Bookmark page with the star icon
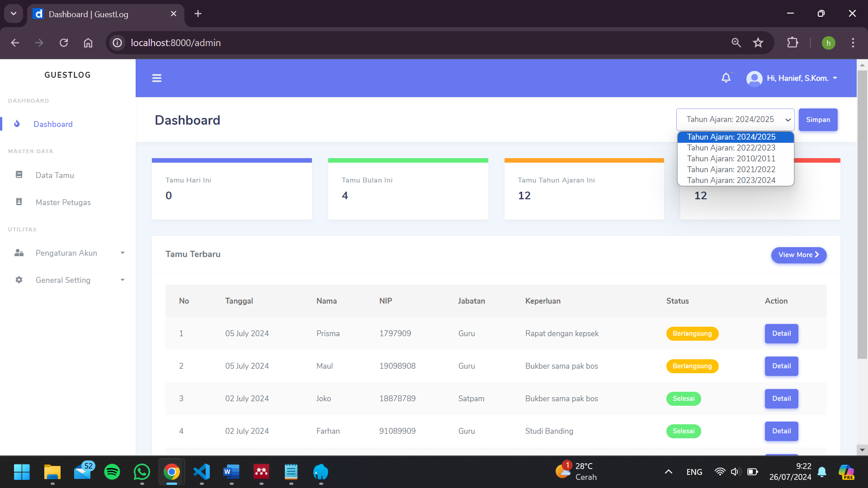 (758, 43)
